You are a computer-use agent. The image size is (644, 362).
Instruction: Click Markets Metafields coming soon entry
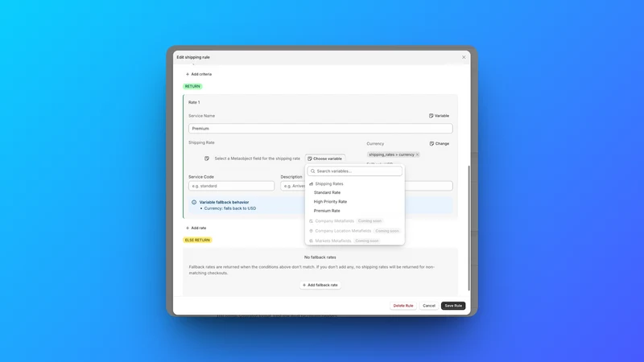[345, 241]
